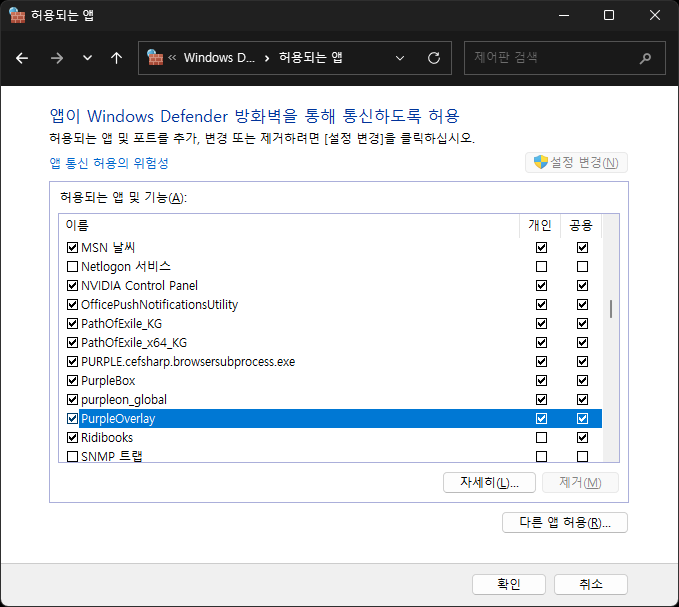Viewport: 679px width, 607px height.
Task: Toggle the PurpleBox checkbox
Action: pyautogui.click(x=72, y=381)
